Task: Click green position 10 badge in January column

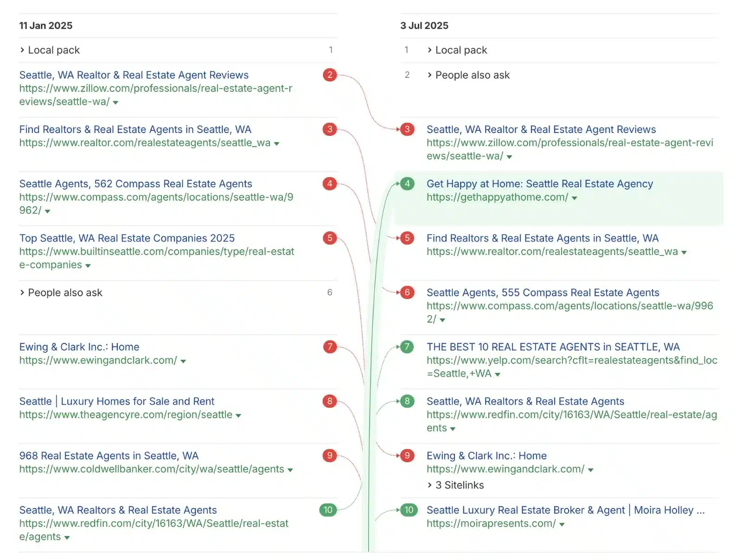Action: [328, 510]
